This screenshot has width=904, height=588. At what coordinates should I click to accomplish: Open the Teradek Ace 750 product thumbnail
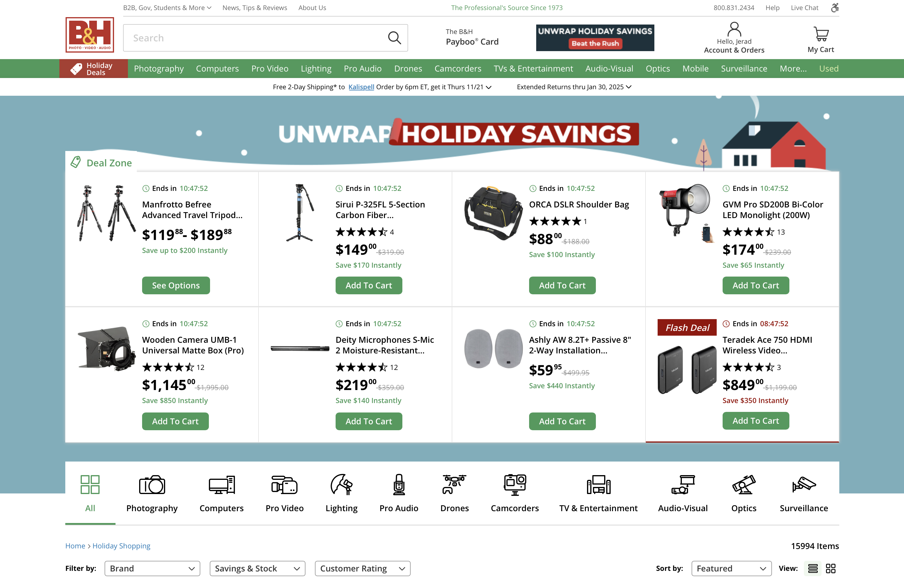[x=687, y=369]
